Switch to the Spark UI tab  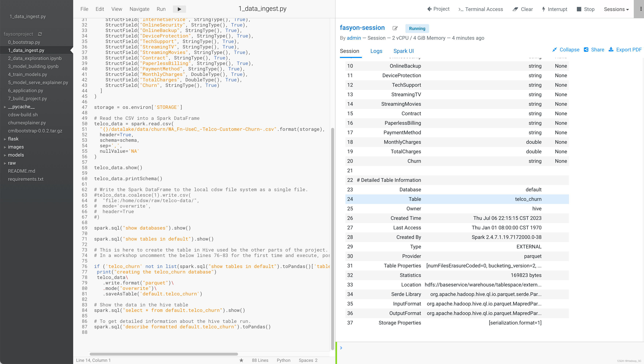[403, 51]
